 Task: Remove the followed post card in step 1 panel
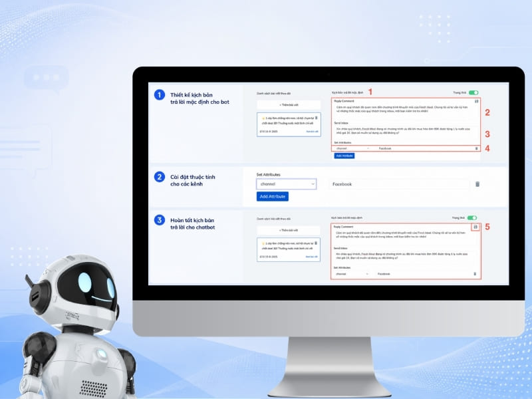pyautogui.click(x=317, y=118)
